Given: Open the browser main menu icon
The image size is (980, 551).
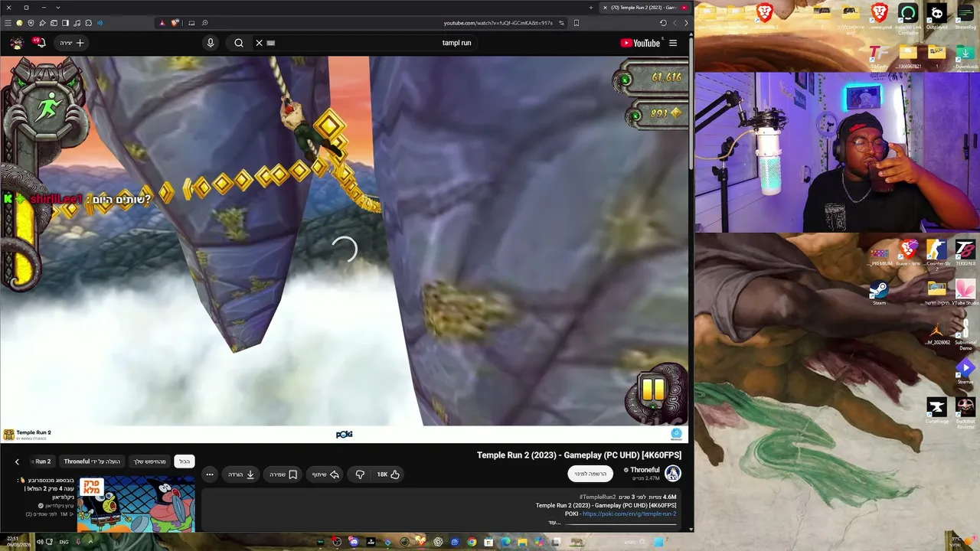Looking at the screenshot, I should tap(8, 23).
